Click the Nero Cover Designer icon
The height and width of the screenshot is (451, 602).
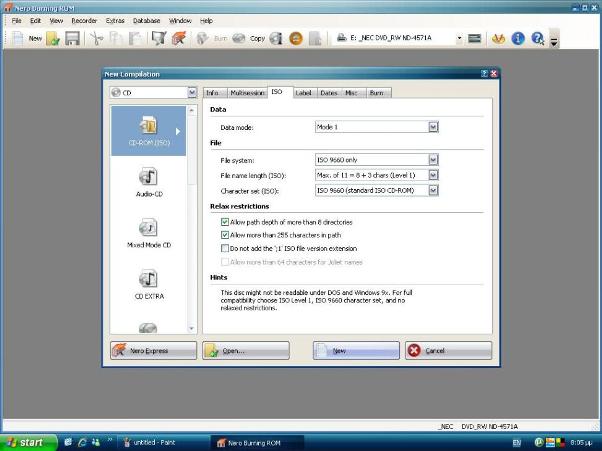[498, 38]
